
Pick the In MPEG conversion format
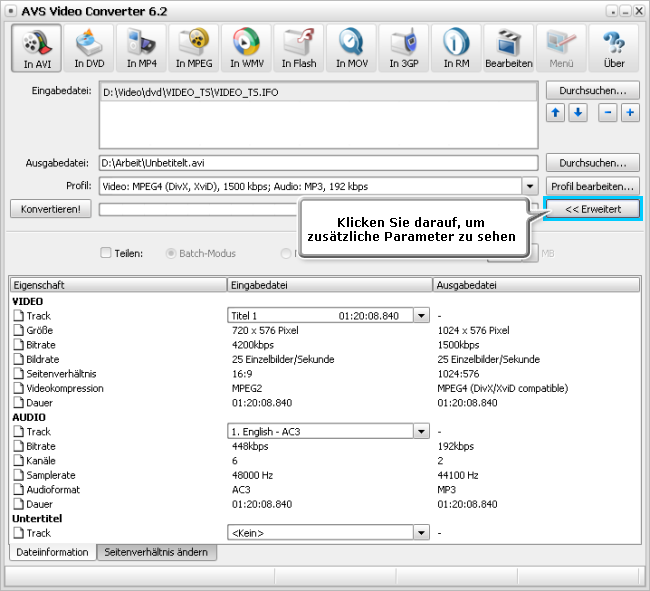click(194, 48)
